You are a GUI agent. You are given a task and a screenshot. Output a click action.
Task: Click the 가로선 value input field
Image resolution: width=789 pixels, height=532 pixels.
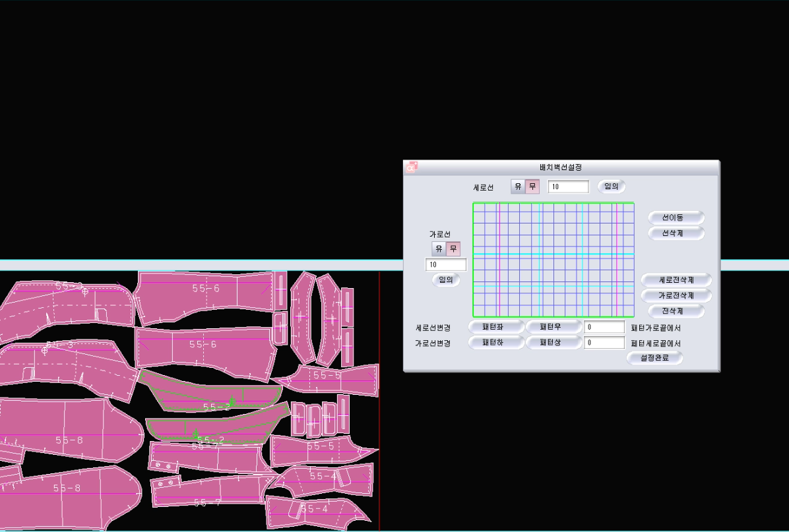click(446, 264)
